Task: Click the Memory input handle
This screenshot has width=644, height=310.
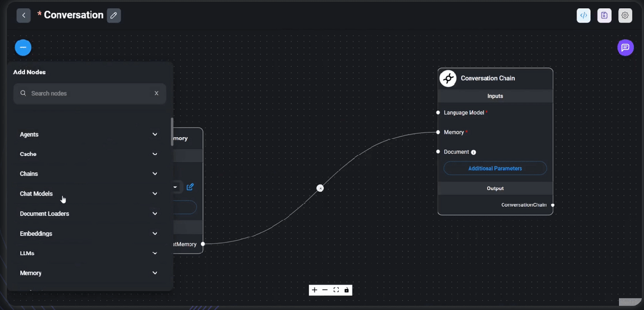Action: coord(438,132)
